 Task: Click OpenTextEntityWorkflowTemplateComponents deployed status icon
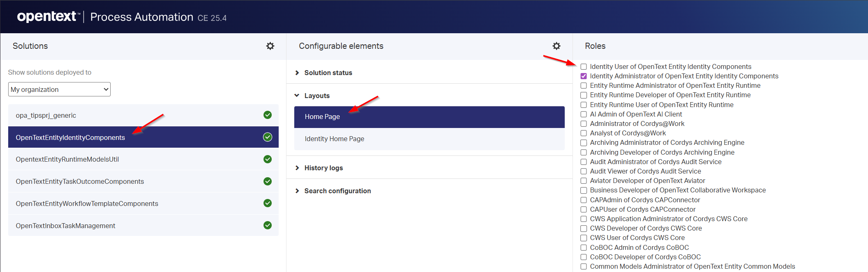click(268, 203)
